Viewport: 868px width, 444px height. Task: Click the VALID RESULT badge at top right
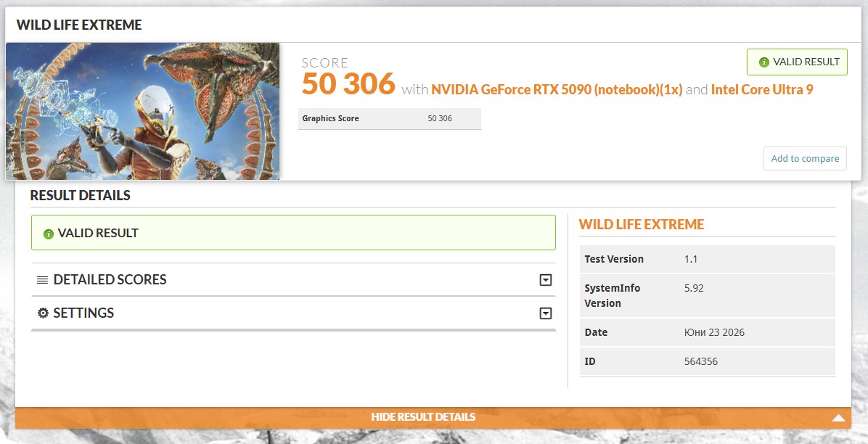coord(797,62)
